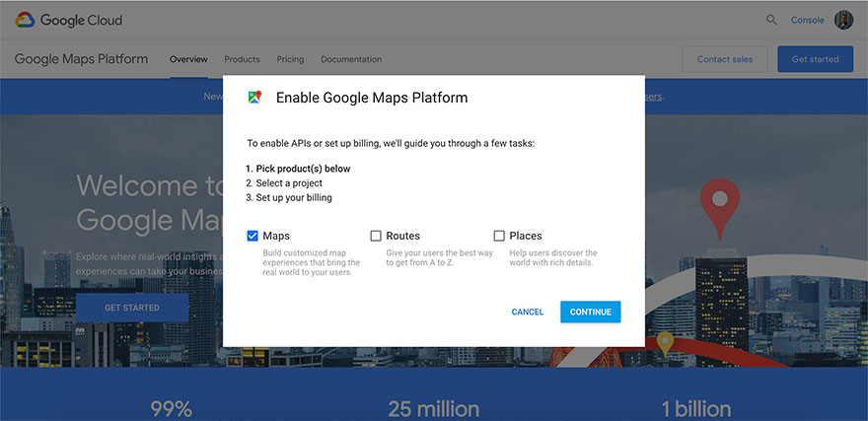Click the Contact sales button

(x=725, y=59)
